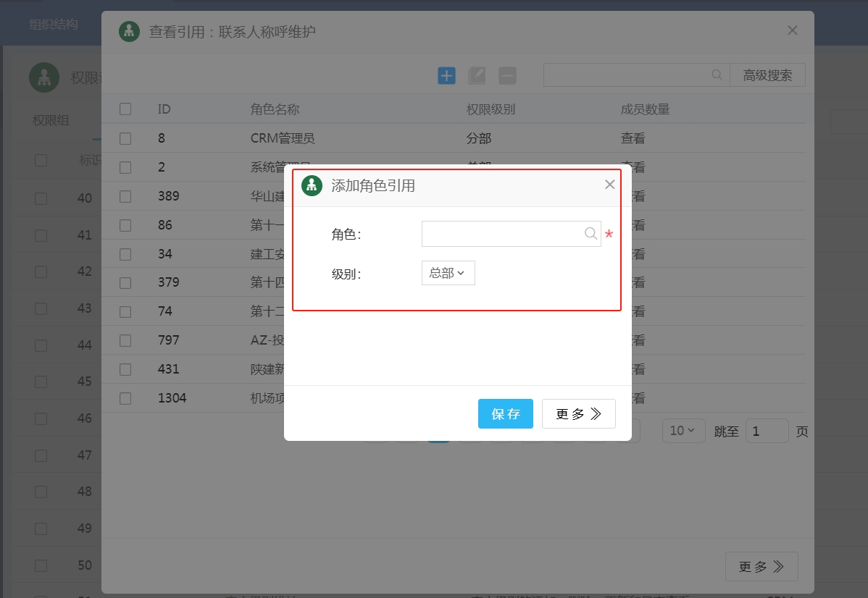The image size is (868, 598).
Task: Click the 跳至 page number field
Action: (766, 431)
